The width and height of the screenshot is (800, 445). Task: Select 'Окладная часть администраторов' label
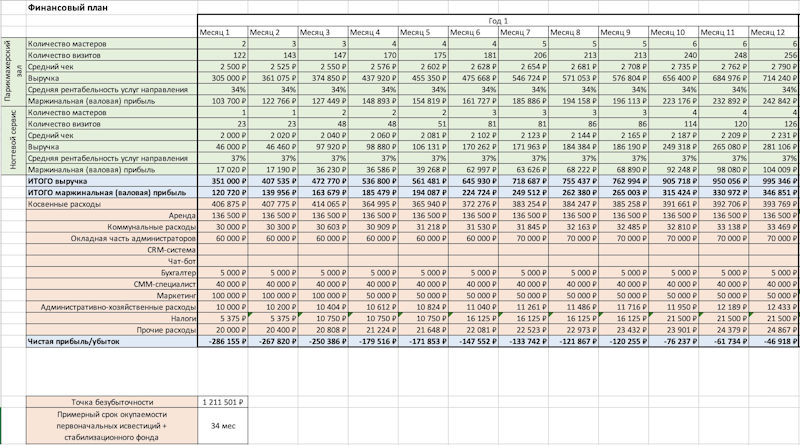click(x=112, y=238)
